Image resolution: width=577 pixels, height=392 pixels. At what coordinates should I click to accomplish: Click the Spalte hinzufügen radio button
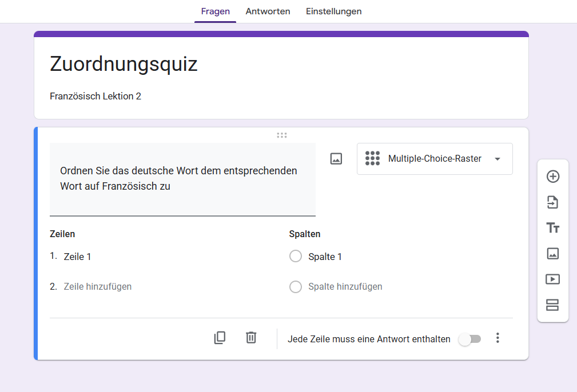pos(296,286)
